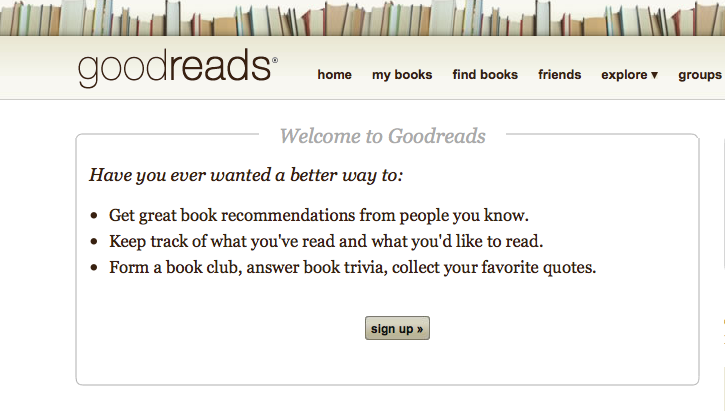Visit the friends nav item
Screen dimensions: 725x411
coord(559,75)
